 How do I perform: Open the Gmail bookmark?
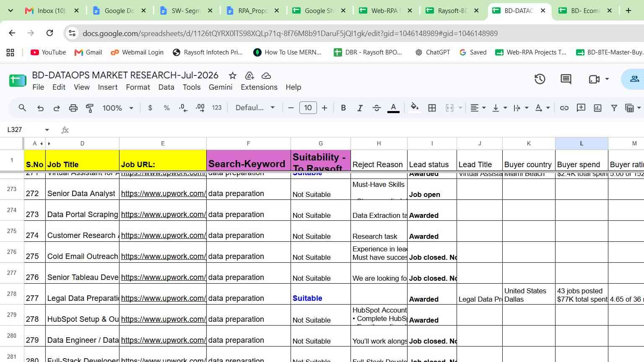[88, 52]
